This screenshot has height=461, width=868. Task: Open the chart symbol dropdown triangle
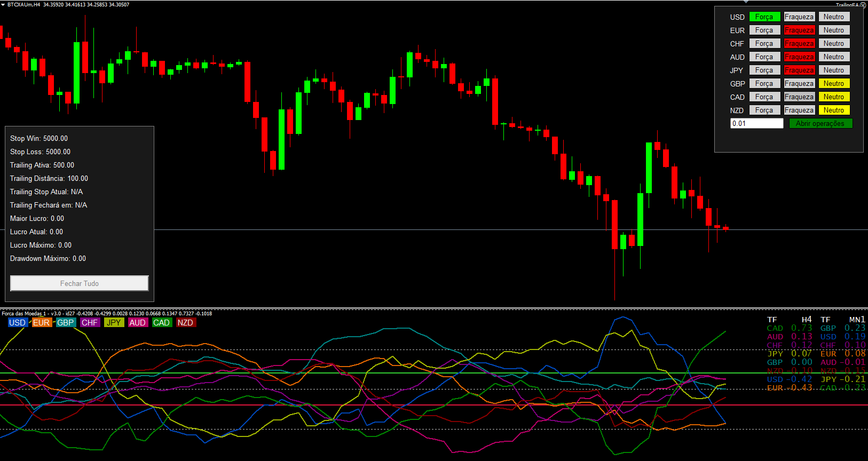pos(3,5)
